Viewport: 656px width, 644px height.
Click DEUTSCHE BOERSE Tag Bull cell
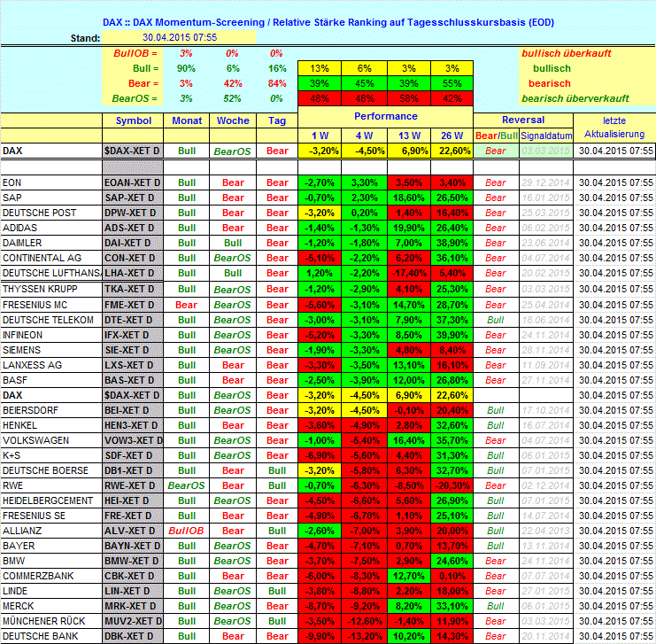[277, 470]
